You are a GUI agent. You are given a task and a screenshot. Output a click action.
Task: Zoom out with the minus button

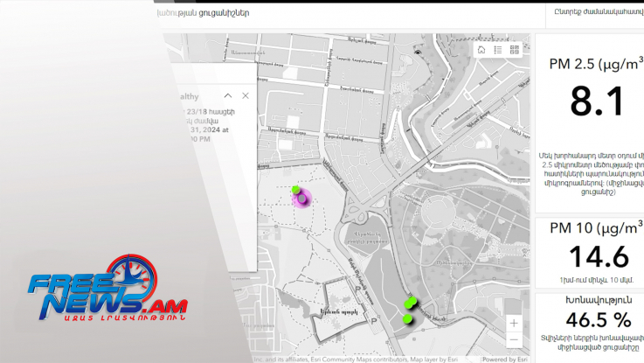[x=514, y=340]
